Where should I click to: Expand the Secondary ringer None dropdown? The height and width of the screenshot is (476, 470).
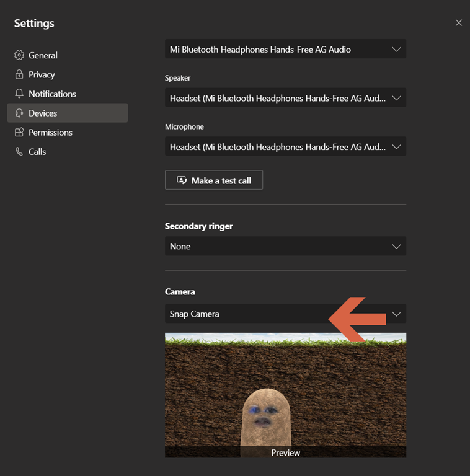(x=285, y=246)
